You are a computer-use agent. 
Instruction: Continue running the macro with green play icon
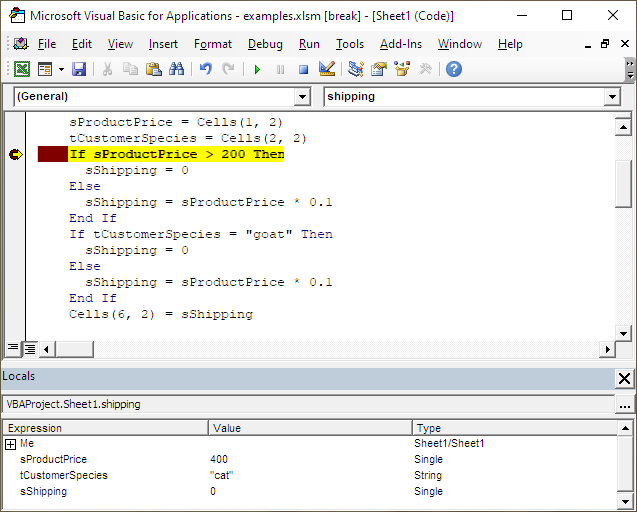coord(257,69)
